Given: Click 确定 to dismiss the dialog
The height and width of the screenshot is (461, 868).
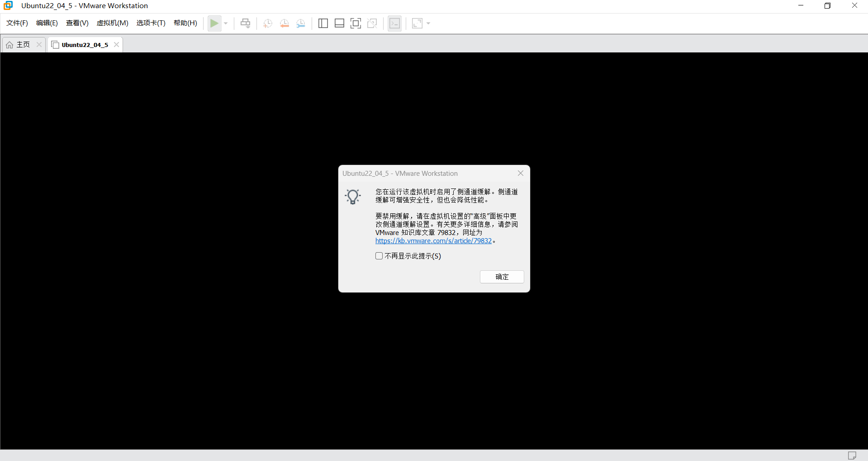Looking at the screenshot, I should [502, 277].
